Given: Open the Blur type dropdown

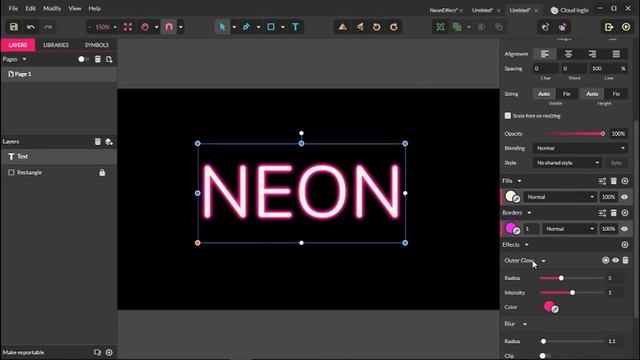Looking at the screenshot, I should [x=525, y=324].
